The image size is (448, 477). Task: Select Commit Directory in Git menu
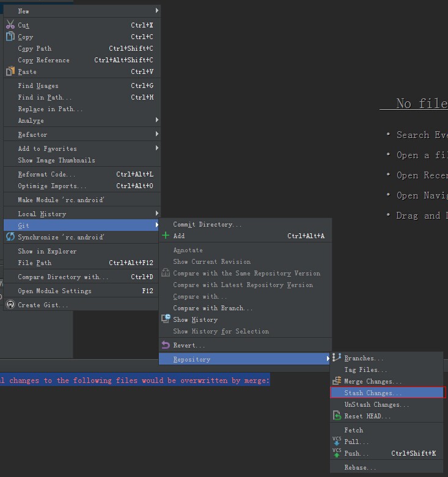click(x=245, y=224)
